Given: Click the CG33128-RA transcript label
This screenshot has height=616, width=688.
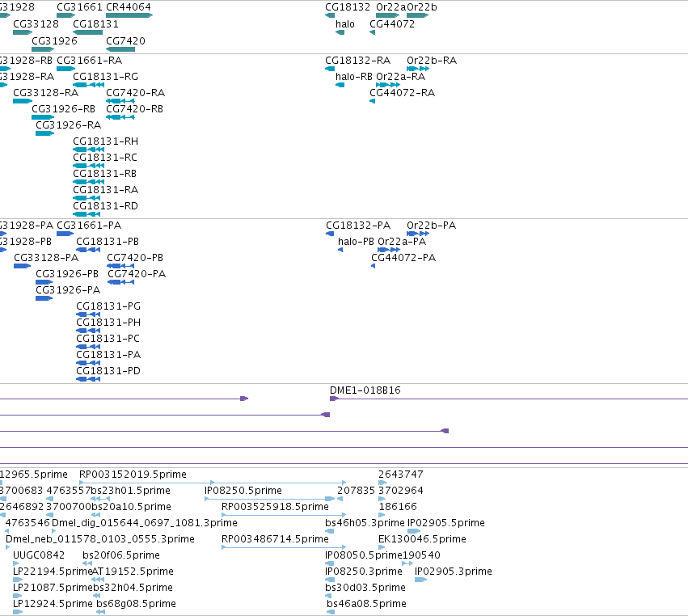Looking at the screenshot, I should 45,93.
